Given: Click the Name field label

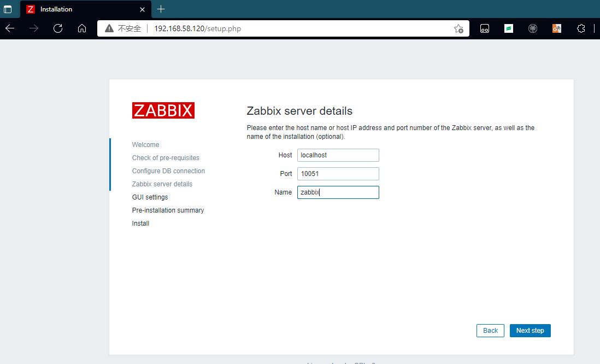Looking at the screenshot, I should click(283, 192).
